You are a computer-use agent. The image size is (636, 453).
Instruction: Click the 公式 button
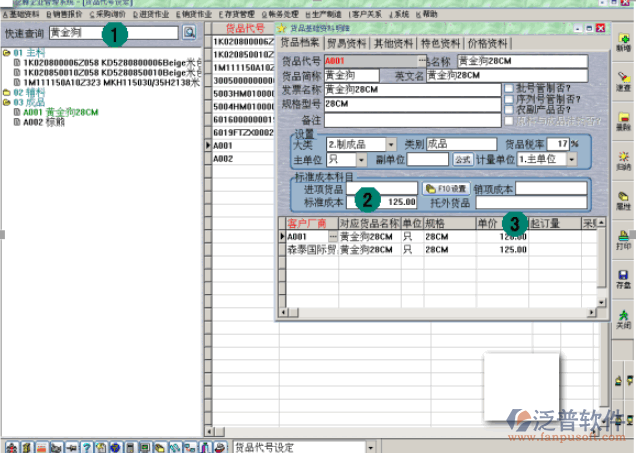click(462, 159)
